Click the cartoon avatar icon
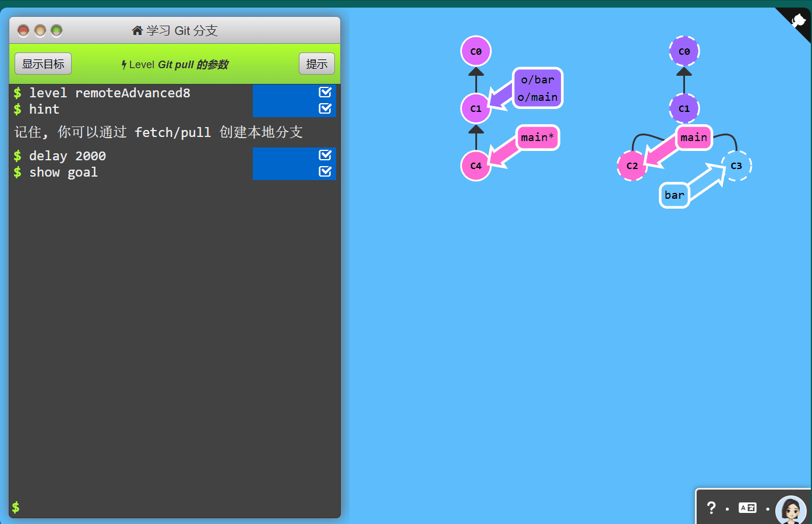Viewport: 812px width, 524px height. (x=790, y=510)
